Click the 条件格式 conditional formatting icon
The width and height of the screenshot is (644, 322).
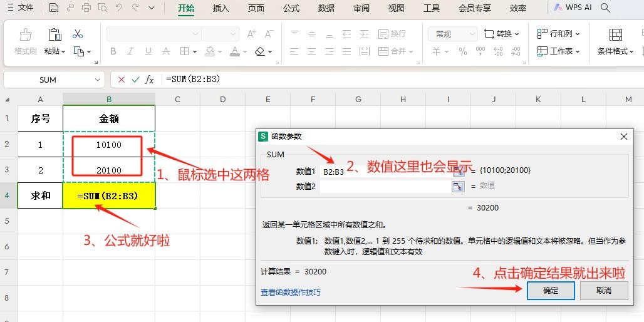pos(615,34)
